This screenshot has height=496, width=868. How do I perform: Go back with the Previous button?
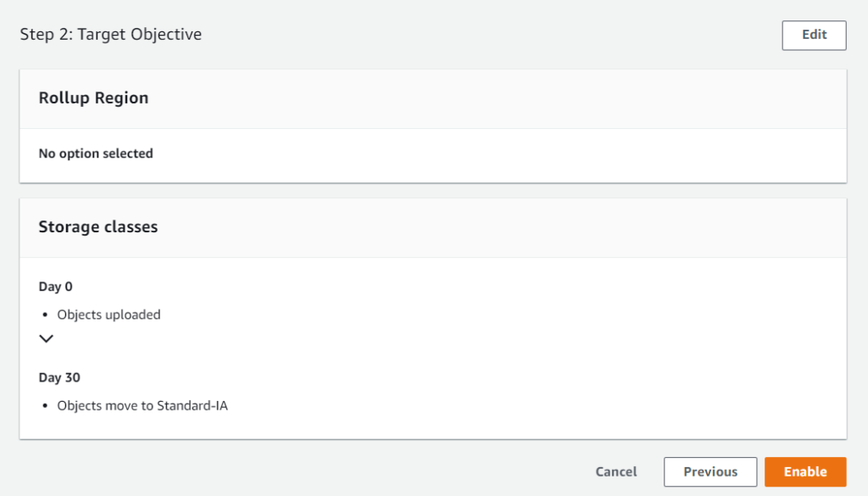click(x=709, y=471)
